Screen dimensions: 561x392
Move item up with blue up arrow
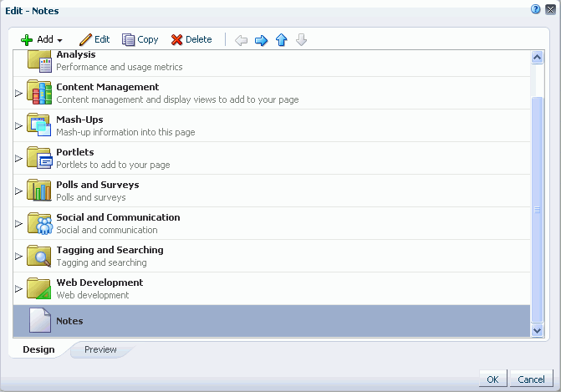click(x=282, y=39)
